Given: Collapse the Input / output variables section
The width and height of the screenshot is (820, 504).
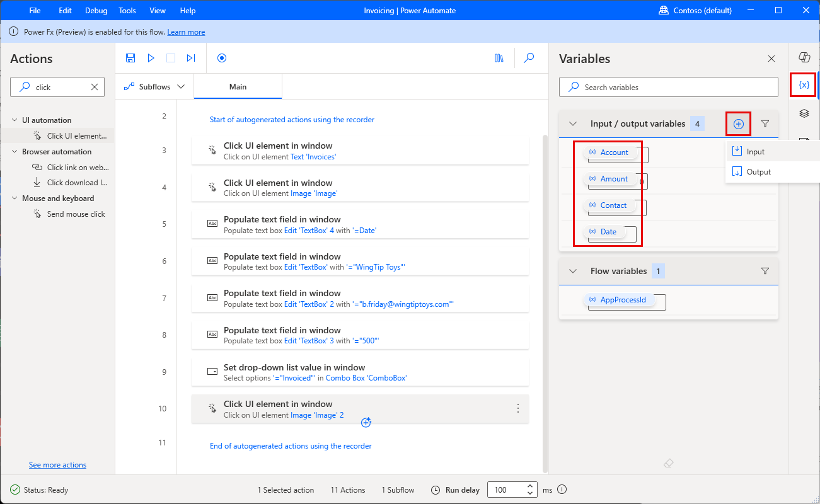Looking at the screenshot, I should (x=572, y=123).
